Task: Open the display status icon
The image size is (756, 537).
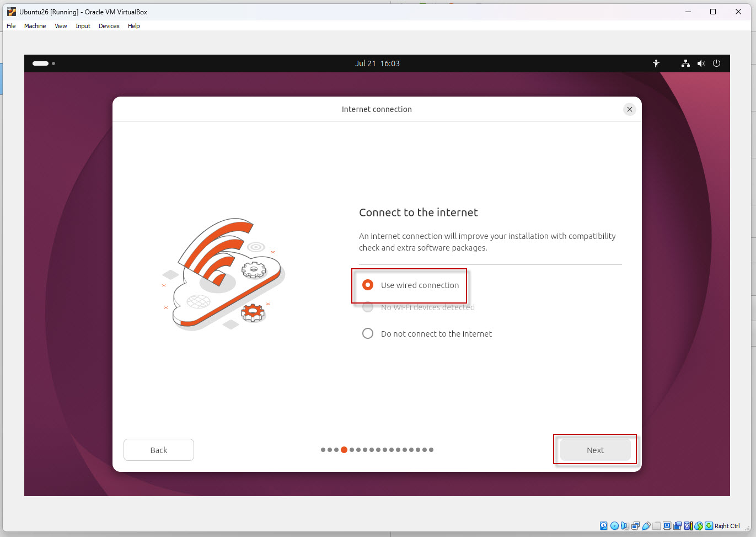Action: tap(667, 526)
